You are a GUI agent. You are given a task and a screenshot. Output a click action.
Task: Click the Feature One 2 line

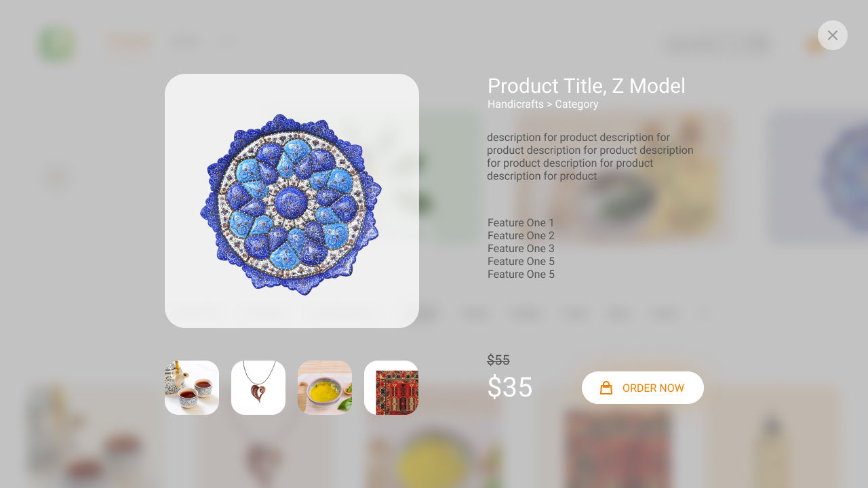[x=521, y=236]
